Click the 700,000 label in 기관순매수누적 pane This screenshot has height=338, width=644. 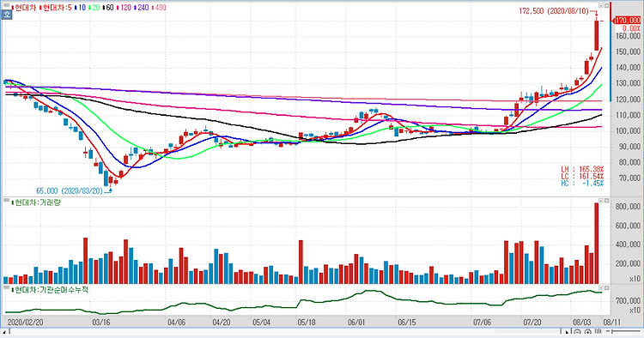pos(628,301)
